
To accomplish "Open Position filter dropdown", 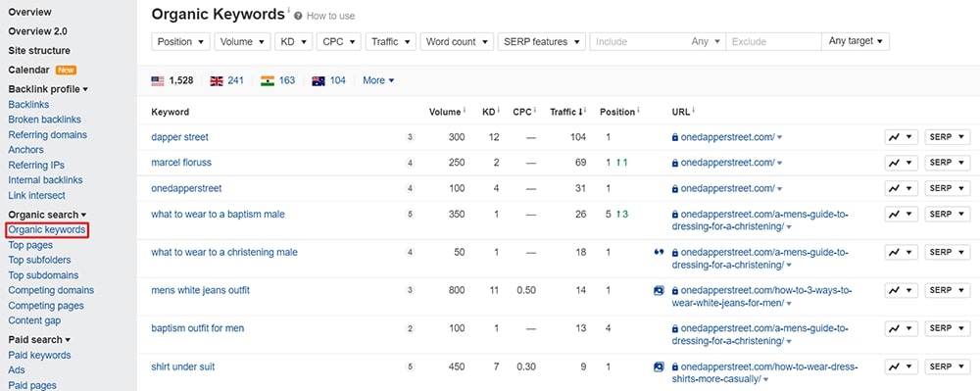I will (x=180, y=42).
